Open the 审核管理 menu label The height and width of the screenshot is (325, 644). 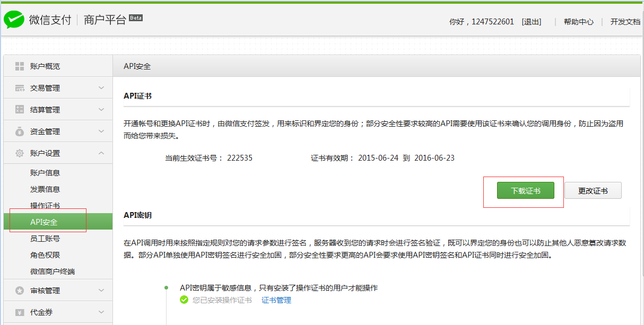click(x=45, y=291)
